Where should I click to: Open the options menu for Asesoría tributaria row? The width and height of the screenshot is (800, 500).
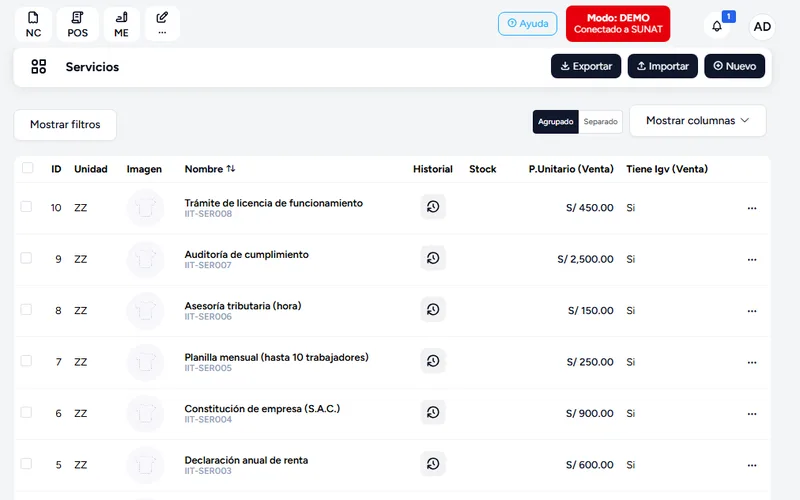tap(752, 311)
